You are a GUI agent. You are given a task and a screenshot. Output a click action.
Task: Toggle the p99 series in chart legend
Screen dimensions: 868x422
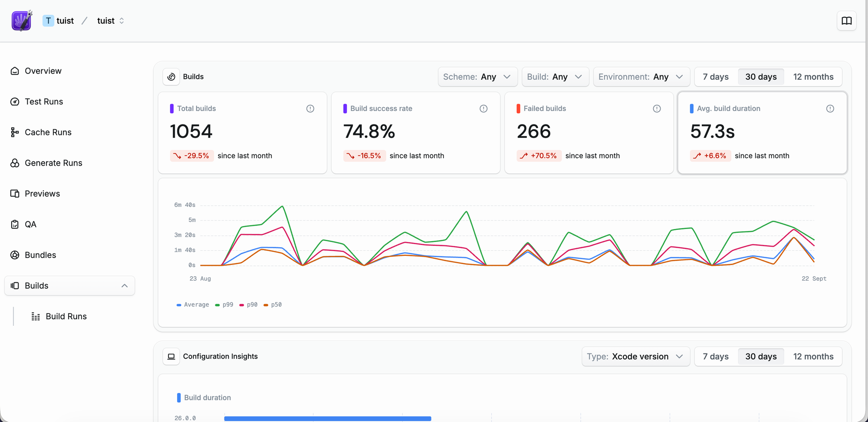point(224,305)
